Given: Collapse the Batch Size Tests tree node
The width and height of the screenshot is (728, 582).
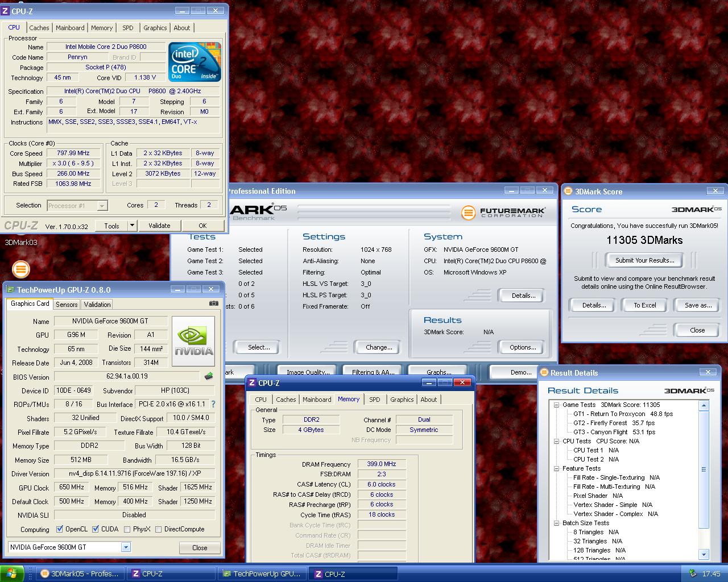Looking at the screenshot, I should pos(556,523).
